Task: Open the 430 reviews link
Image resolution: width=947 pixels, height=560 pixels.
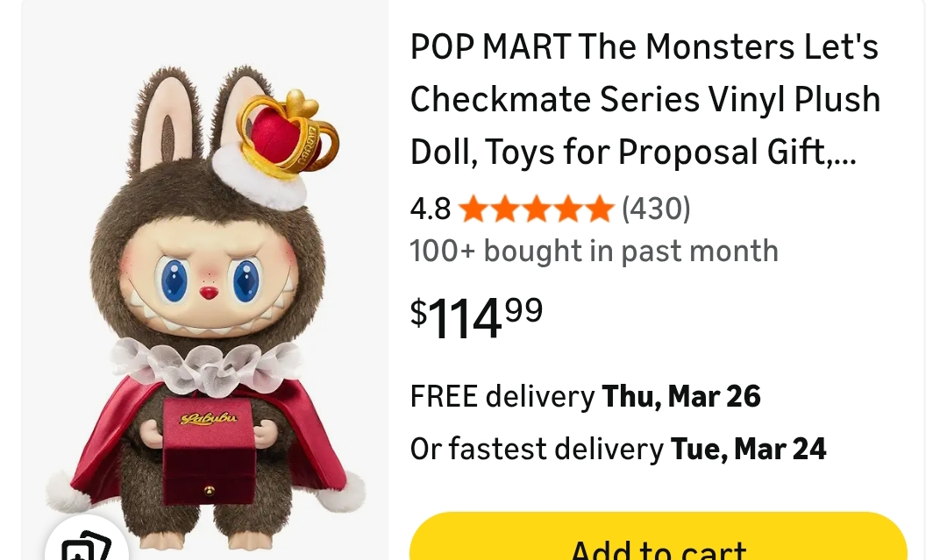Action: coord(656,209)
